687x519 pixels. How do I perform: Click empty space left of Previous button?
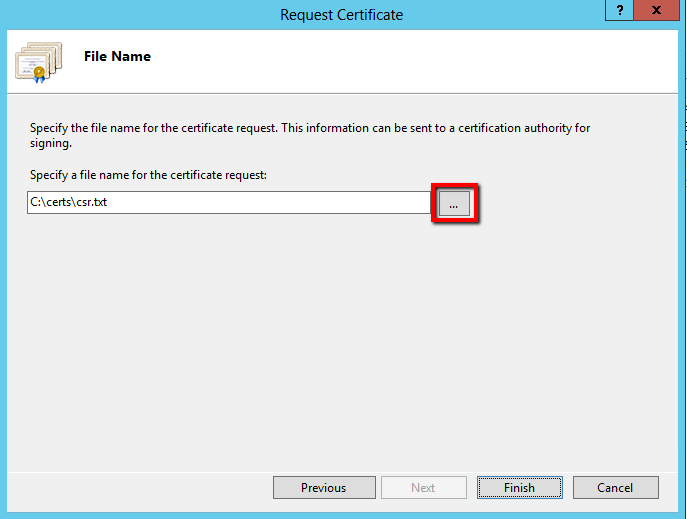(140, 488)
